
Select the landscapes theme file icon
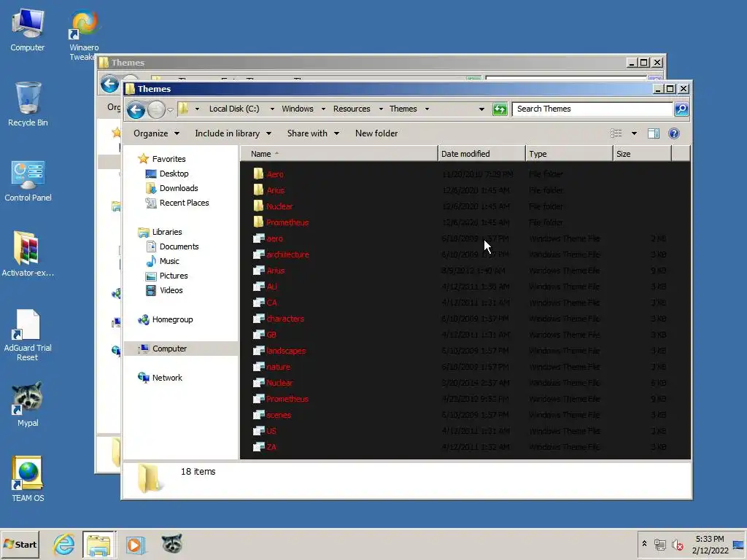pyautogui.click(x=258, y=351)
